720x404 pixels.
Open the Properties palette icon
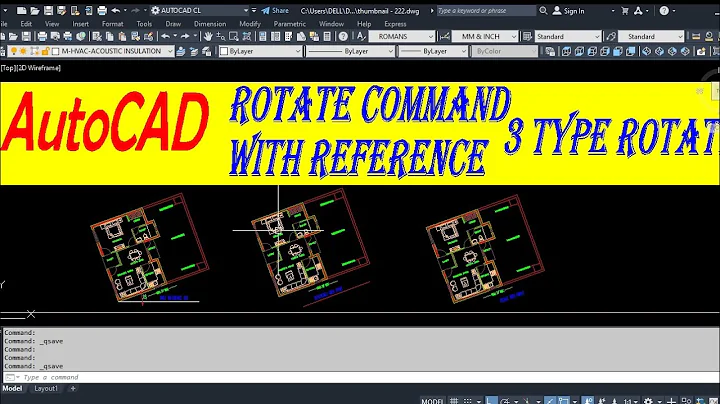263,36
